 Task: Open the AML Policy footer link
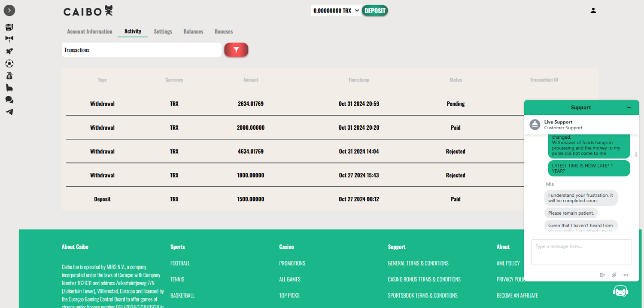pos(508,263)
